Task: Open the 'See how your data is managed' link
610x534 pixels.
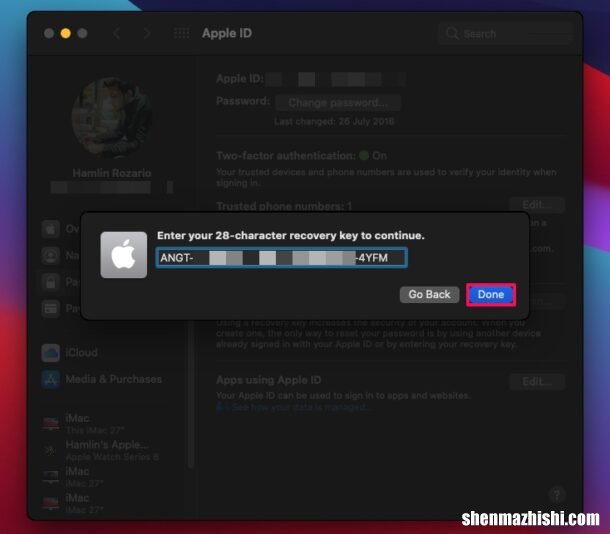Action: (292, 407)
